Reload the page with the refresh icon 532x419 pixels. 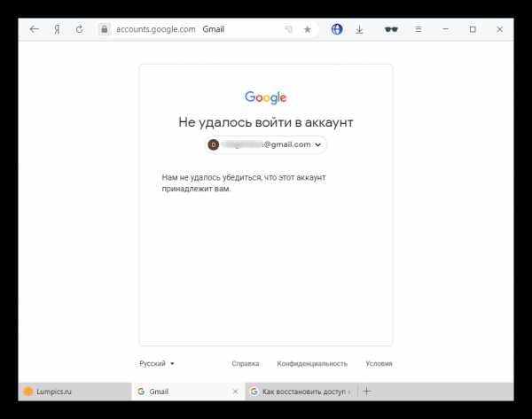click(x=80, y=29)
